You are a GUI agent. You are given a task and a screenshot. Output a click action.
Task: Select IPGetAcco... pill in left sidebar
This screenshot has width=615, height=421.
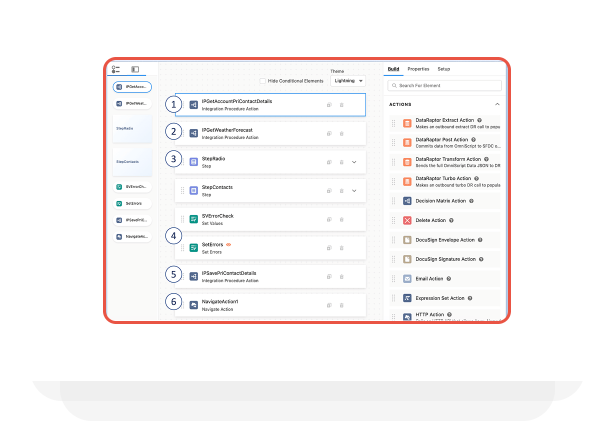click(x=132, y=87)
